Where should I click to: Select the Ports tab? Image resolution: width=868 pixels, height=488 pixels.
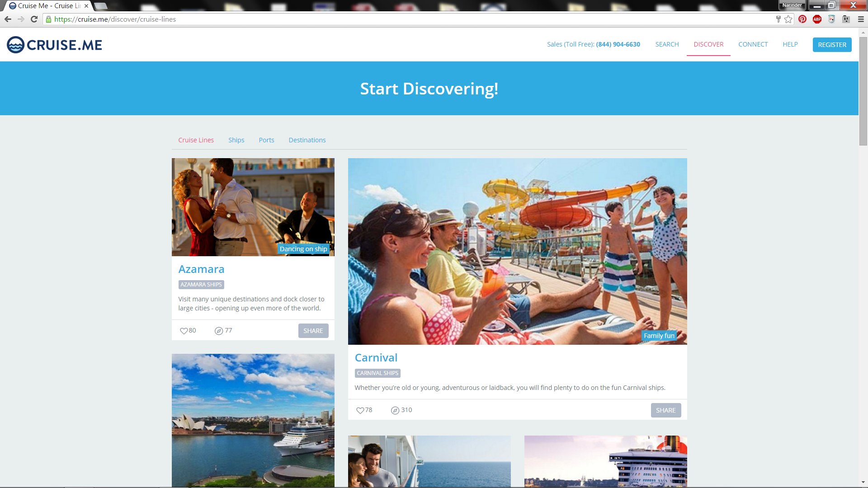point(266,140)
